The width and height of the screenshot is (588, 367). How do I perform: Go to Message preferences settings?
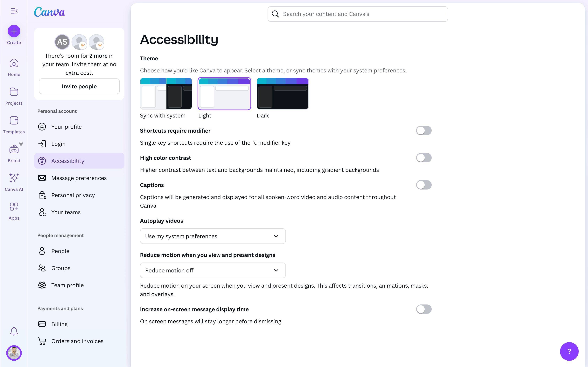click(x=79, y=178)
